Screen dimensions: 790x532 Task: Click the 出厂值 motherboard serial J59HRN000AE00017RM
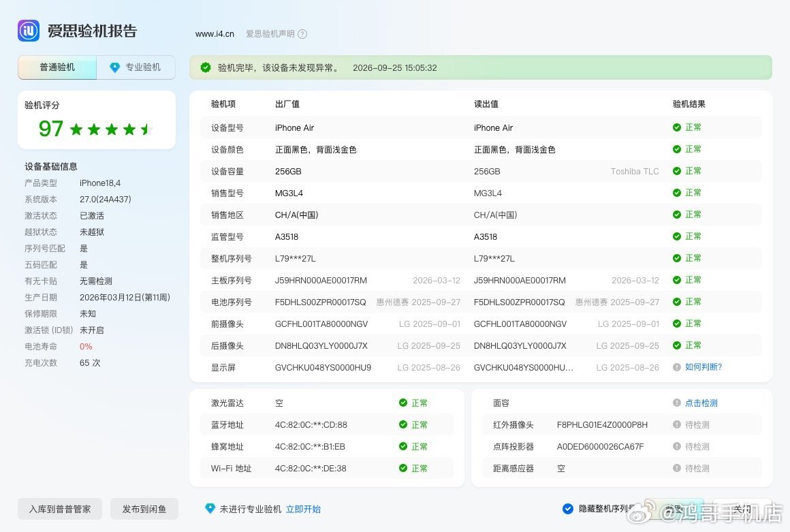point(321,280)
